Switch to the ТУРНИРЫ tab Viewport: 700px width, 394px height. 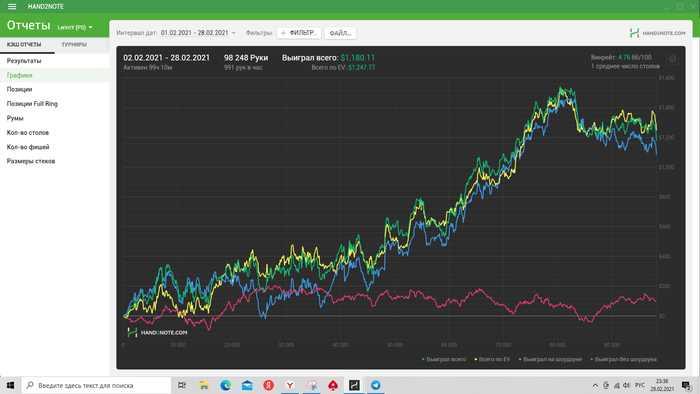click(74, 45)
